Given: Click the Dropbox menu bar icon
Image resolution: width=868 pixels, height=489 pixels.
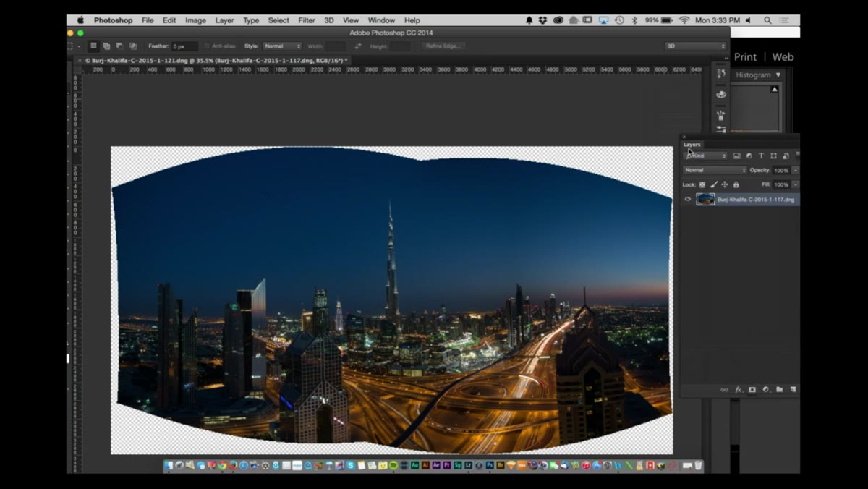Looking at the screenshot, I should click(x=542, y=20).
